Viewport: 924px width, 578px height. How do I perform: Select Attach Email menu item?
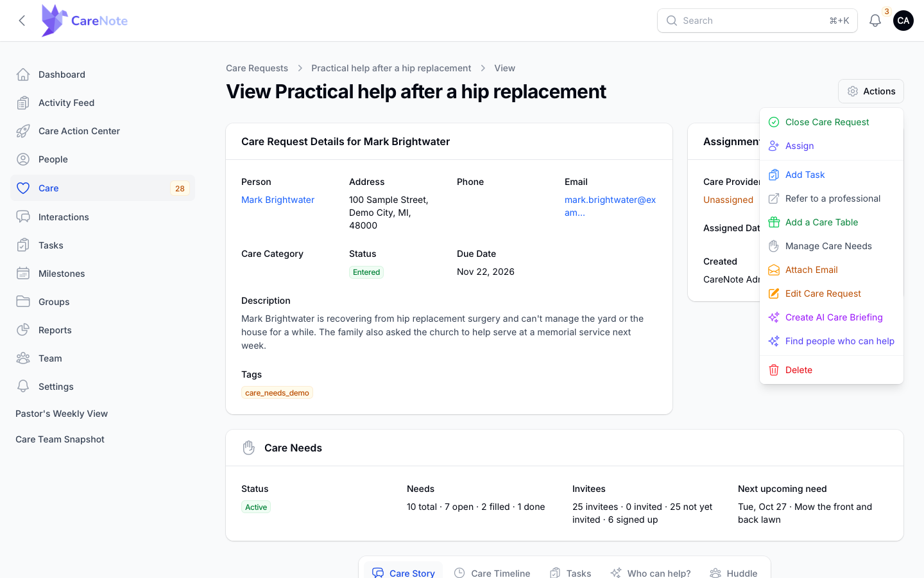click(832, 270)
